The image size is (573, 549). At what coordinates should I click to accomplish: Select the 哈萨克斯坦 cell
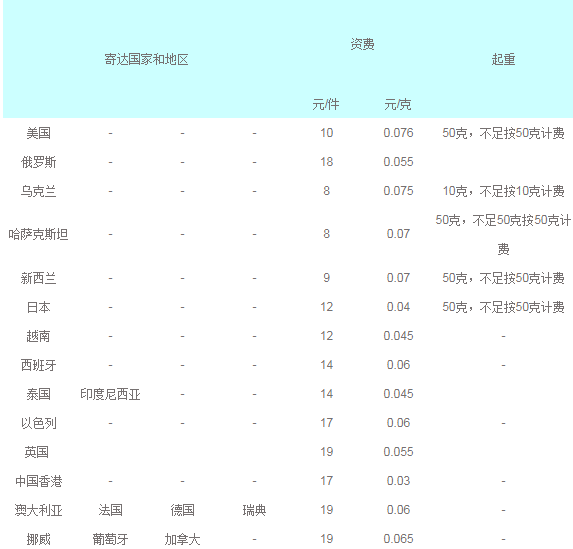tap(38, 234)
